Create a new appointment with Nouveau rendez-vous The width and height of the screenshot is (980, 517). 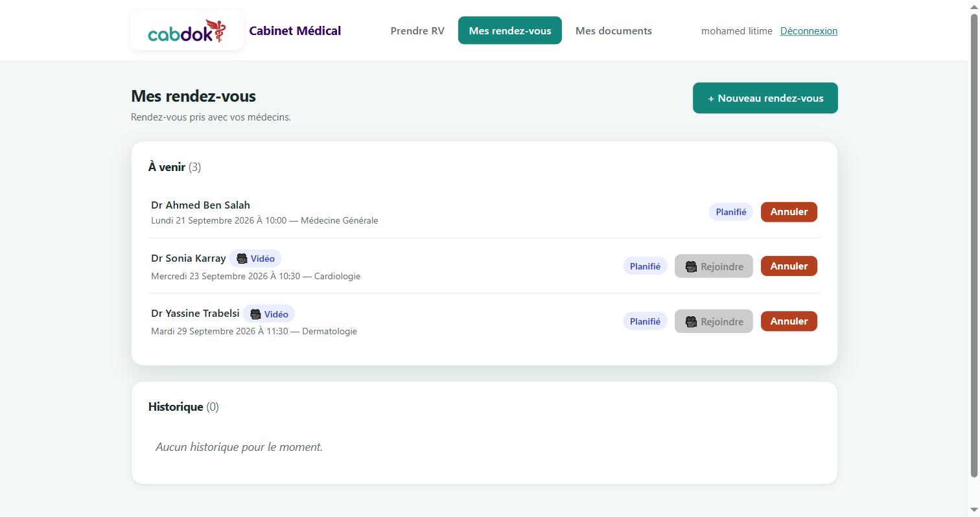765,98
